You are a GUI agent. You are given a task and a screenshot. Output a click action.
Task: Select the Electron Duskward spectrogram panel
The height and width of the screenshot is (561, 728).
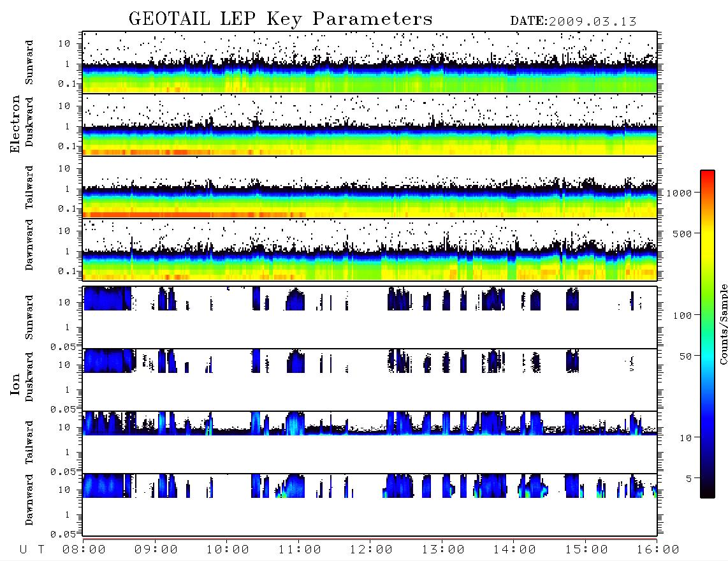[x=370, y=125]
